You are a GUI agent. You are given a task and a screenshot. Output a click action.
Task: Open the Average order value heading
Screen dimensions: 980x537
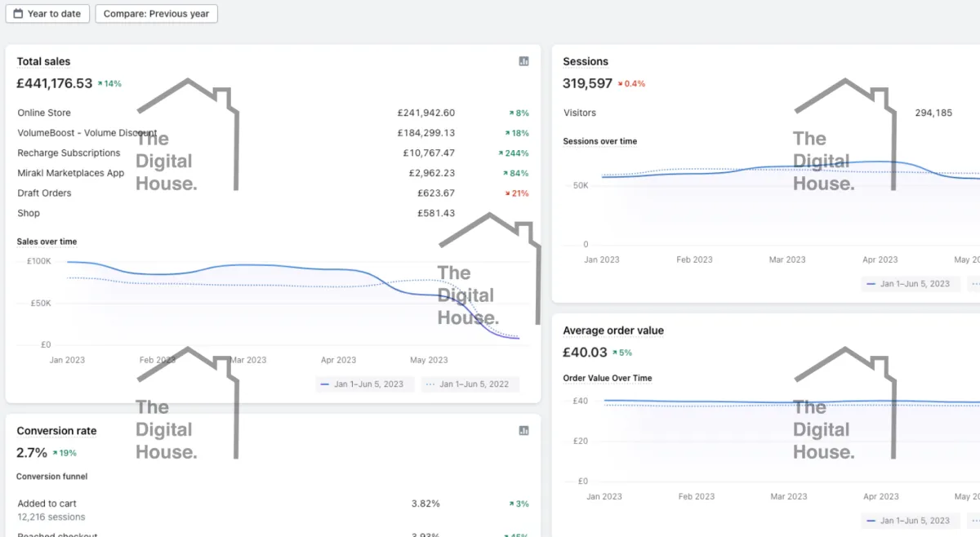tap(613, 331)
